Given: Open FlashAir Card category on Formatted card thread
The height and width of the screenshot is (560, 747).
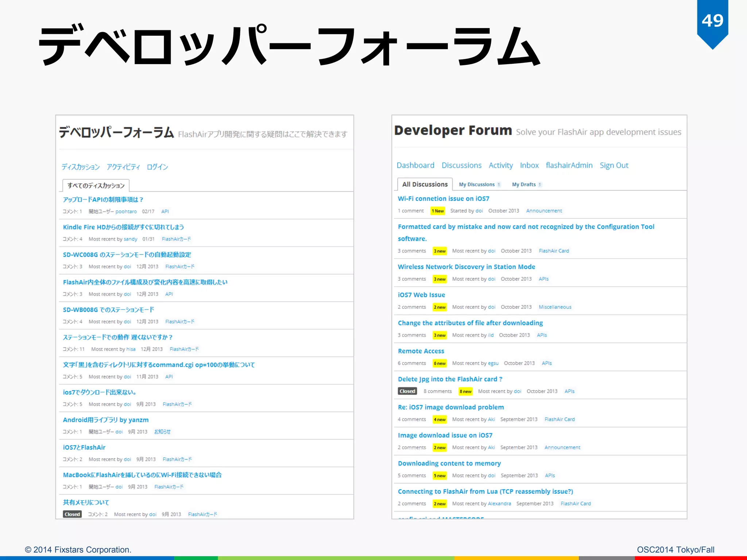Looking at the screenshot, I should click(554, 251).
